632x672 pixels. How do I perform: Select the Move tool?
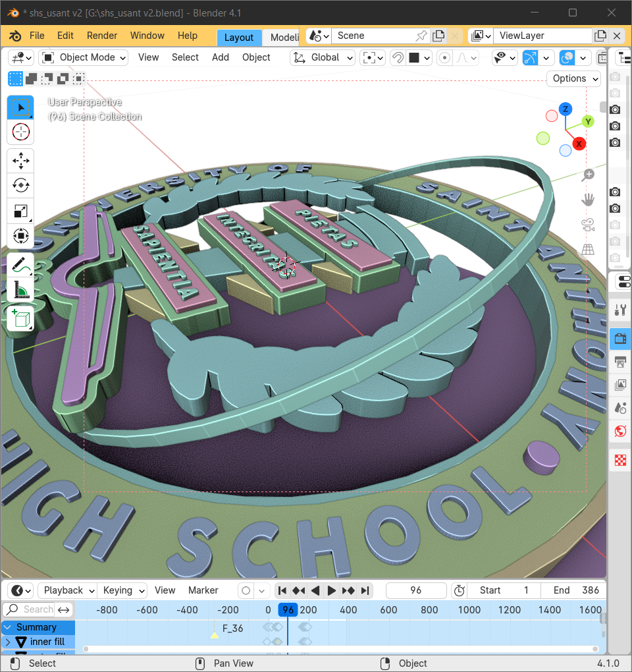tap(20, 161)
